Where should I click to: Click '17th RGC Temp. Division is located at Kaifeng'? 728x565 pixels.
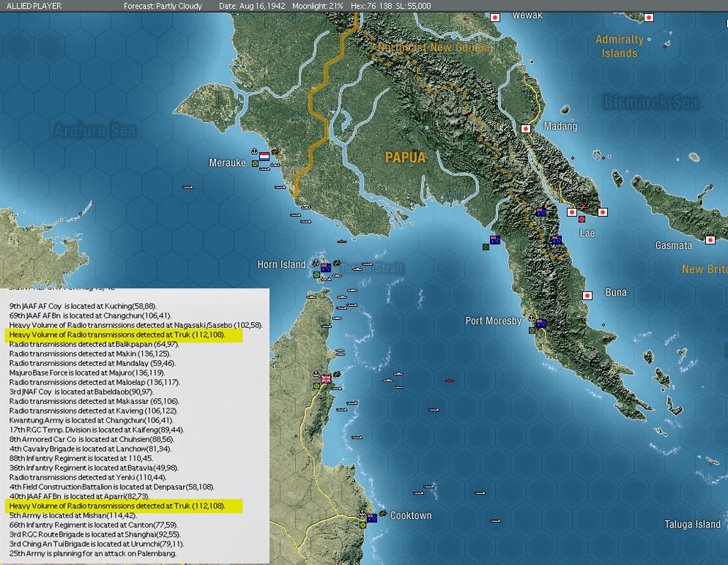pyautogui.click(x=97, y=430)
